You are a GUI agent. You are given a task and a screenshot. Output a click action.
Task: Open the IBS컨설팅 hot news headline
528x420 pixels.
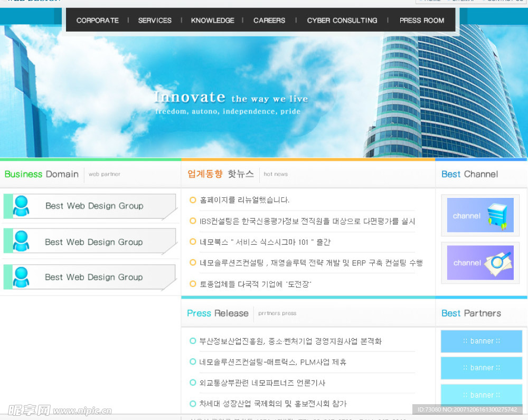307,221
